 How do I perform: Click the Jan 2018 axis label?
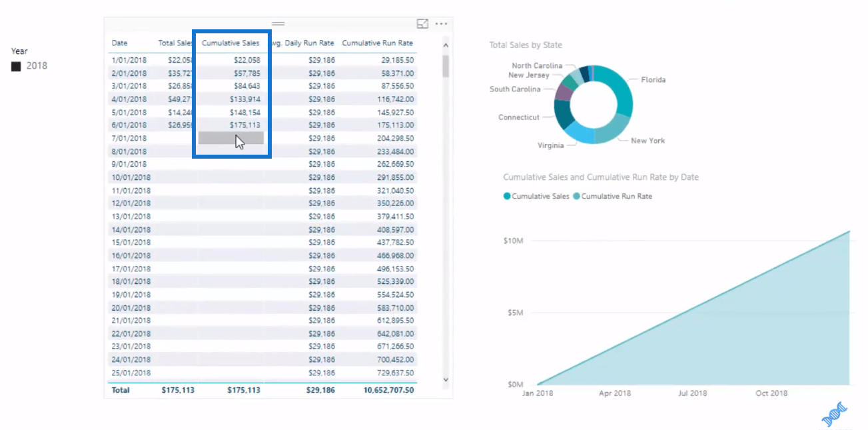tap(536, 393)
